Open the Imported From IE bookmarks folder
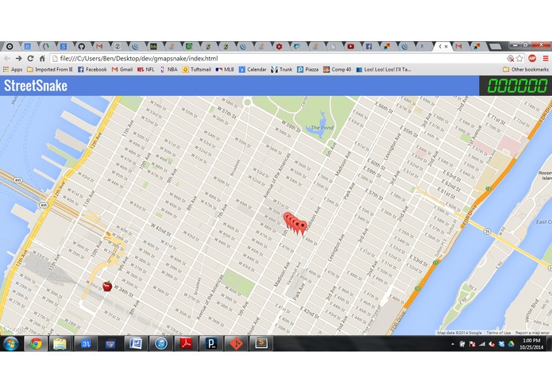This screenshot has width=552, height=392. click(50, 70)
